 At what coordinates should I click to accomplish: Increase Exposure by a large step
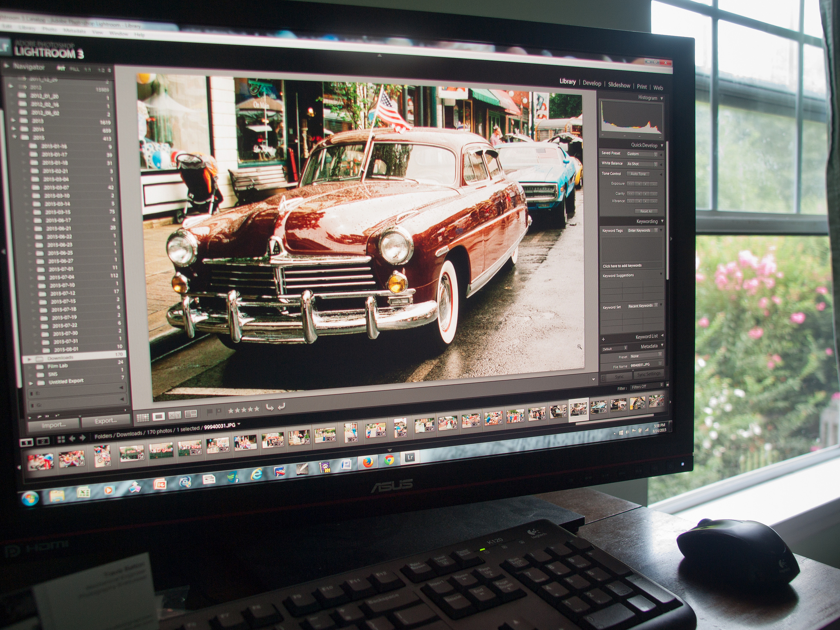(654, 184)
